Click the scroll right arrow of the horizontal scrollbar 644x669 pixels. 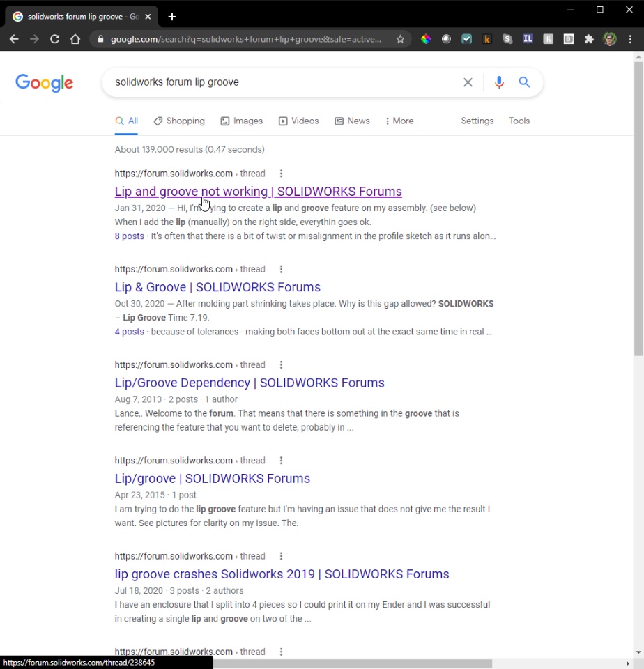627,663
